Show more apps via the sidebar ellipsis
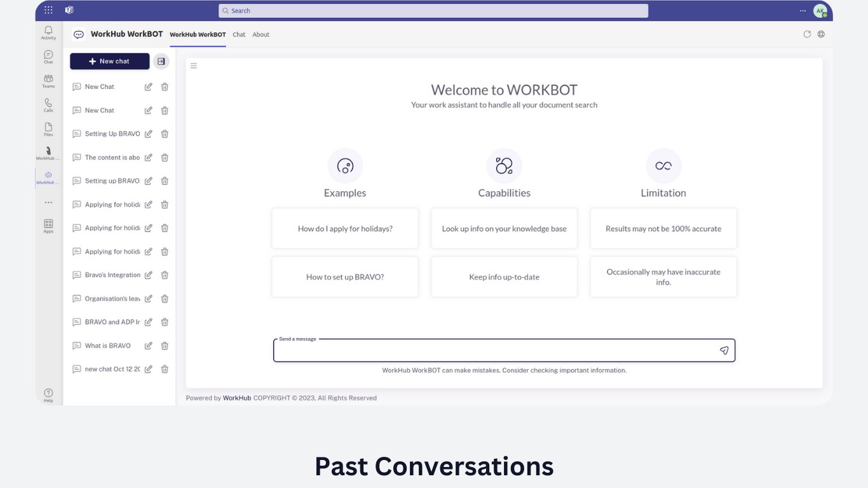868x488 pixels. coord(48,202)
